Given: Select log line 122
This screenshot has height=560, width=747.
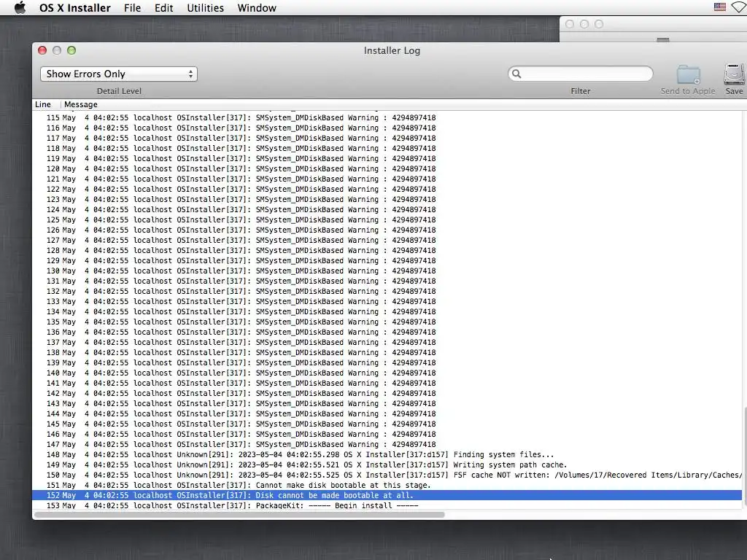Looking at the screenshot, I should [x=387, y=189].
